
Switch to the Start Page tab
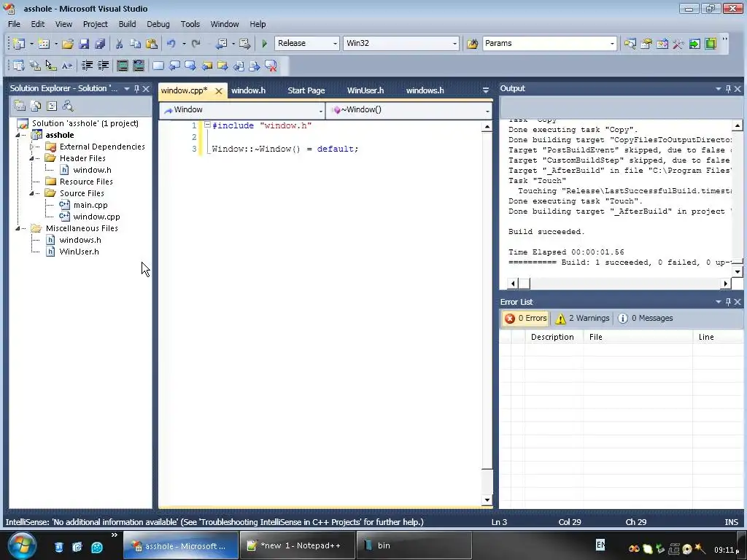tap(306, 90)
